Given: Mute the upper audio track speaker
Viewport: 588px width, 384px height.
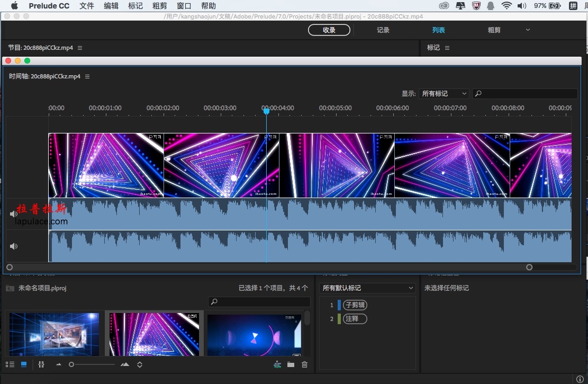Looking at the screenshot, I should pyautogui.click(x=14, y=214).
